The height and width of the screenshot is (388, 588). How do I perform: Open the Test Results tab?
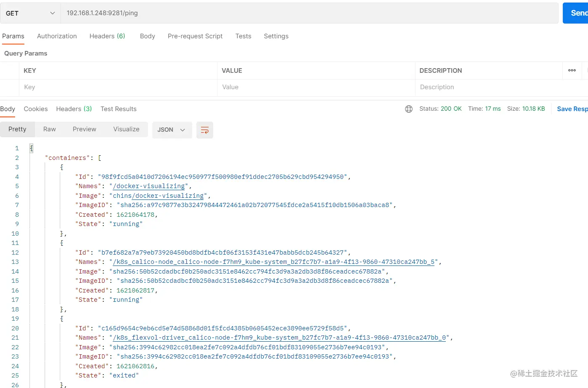[119, 109]
